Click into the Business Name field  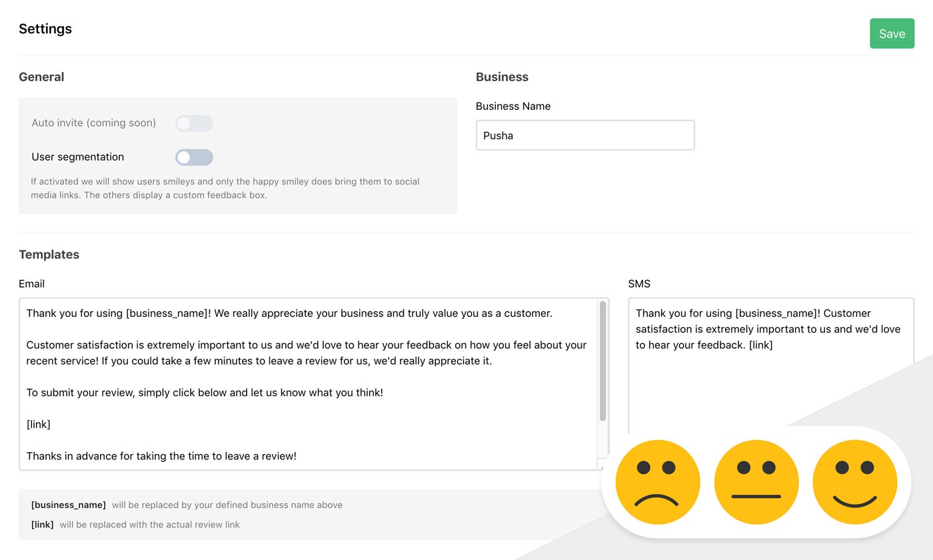584,135
